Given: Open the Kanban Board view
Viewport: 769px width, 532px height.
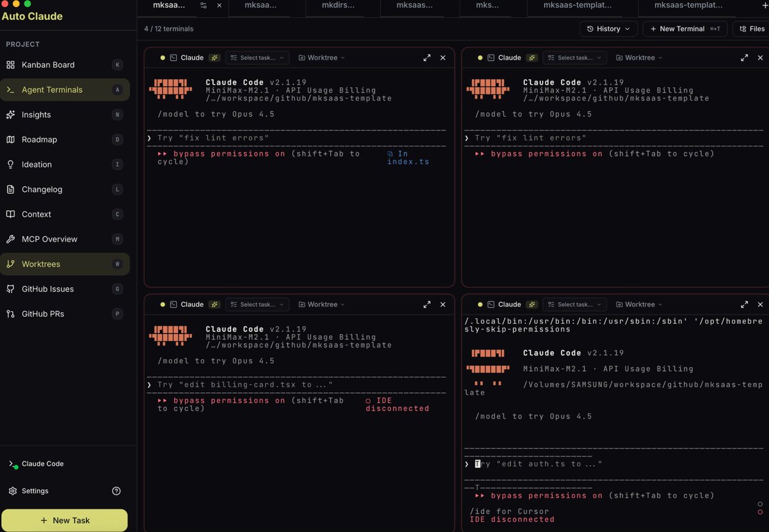Looking at the screenshot, I should click(64, 65).
